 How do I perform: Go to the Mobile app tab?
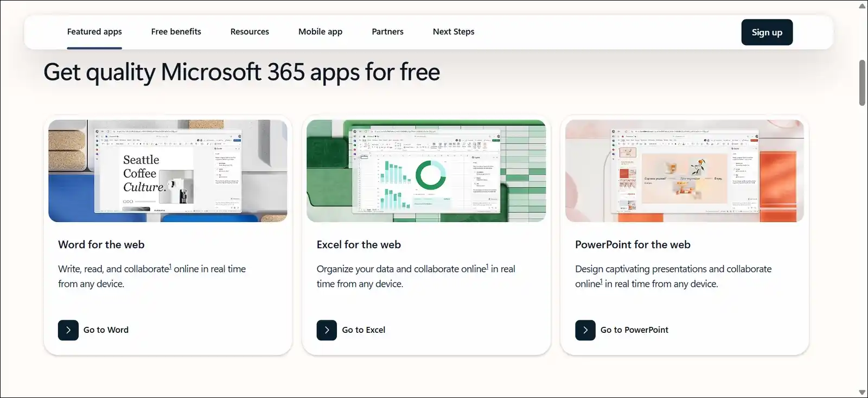[320, 31]
